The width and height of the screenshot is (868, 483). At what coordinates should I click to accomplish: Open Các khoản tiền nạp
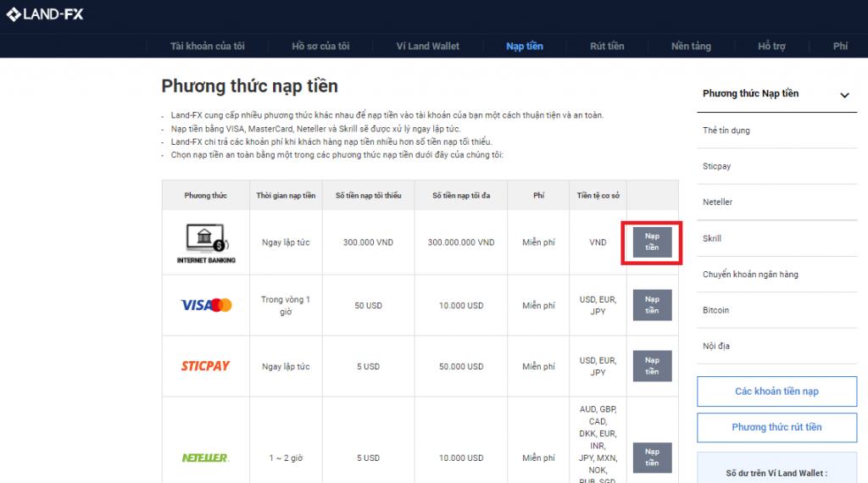pyautogui.click(x=776, y=391)
